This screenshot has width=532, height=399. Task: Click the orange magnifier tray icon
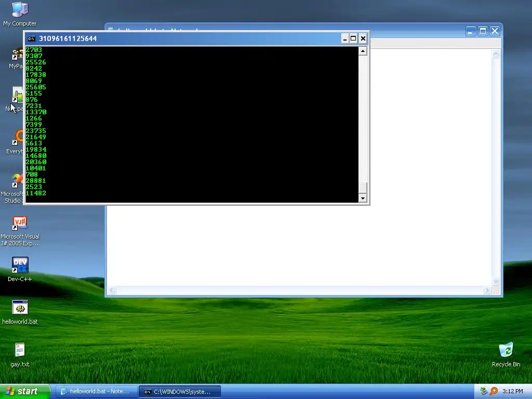coord(494,391)
